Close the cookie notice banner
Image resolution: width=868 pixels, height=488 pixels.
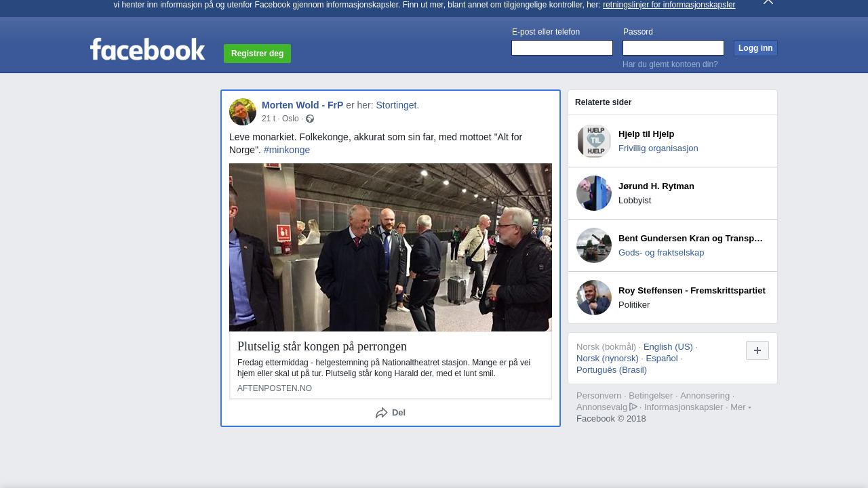(768, 2)
